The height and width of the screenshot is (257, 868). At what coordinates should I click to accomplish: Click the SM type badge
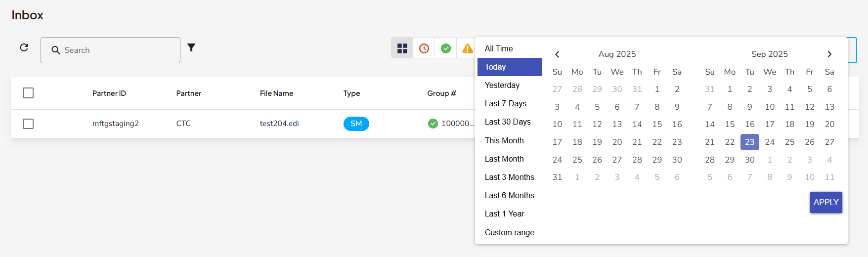point(356,124)
